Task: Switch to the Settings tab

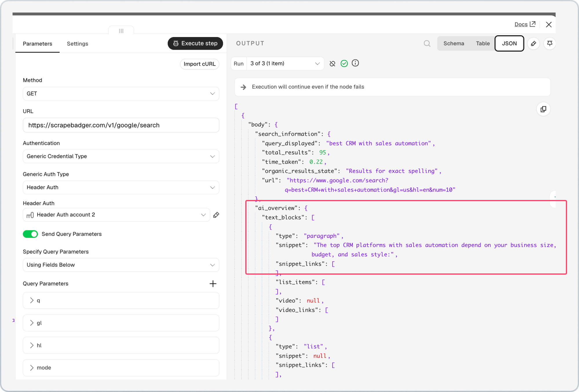Action: click(x=77, y=44)
